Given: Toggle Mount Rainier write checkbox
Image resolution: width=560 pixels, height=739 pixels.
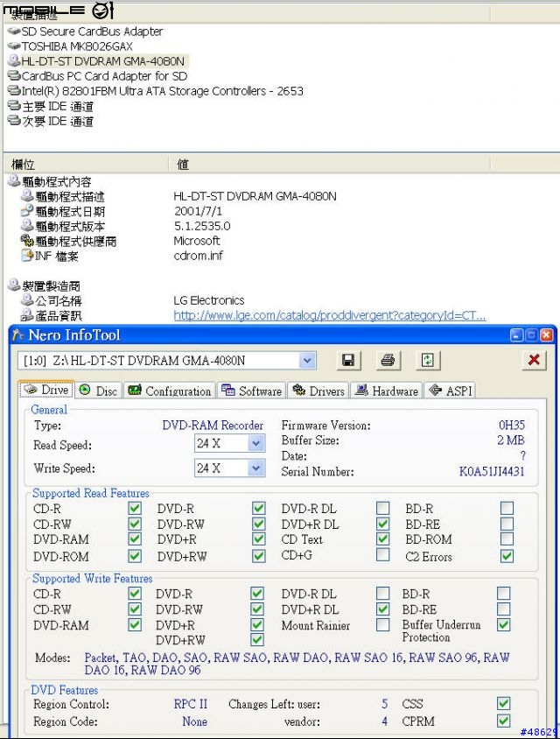Looking at the screenshot, I should 383,625.
